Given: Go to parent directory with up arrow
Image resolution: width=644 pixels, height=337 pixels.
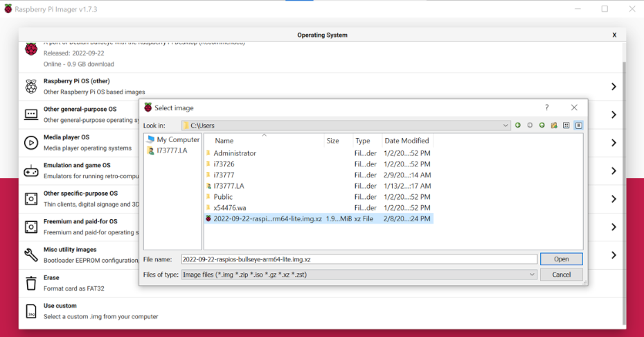Looking at the screenshot, I should coord(542,125).
